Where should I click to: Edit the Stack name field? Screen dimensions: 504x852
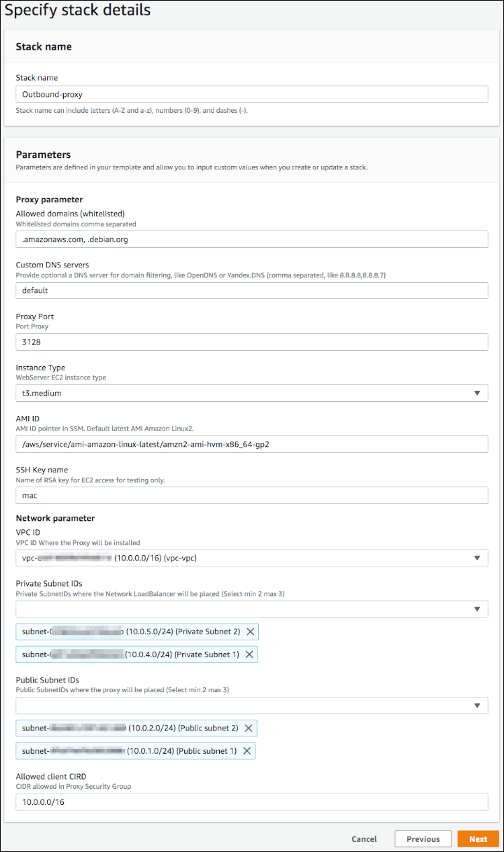[x=252, y=94]
